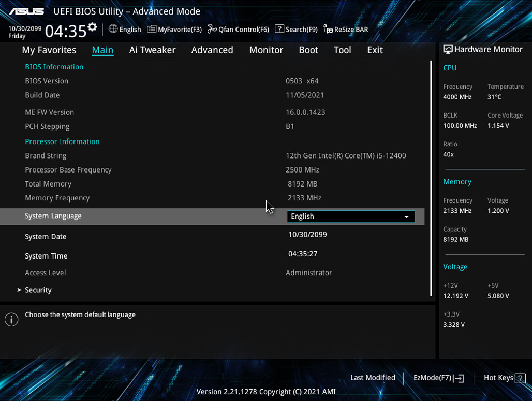Open the ReSize BAR icon

pos(328,29)
